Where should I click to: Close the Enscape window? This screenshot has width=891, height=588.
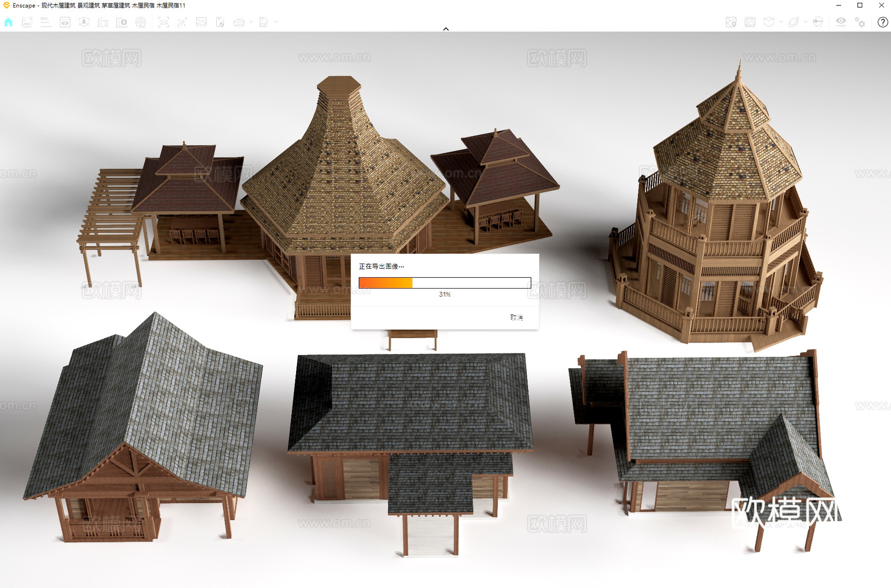pyautogui.click(x=881, y=5)
